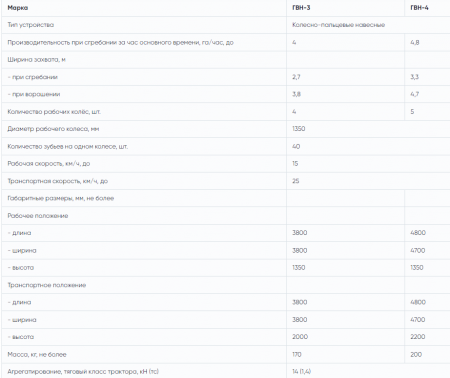Viewport: 450px width, 378px height.
Task: Select the Рабочее положение row label
Action: [x=38, y=216]
